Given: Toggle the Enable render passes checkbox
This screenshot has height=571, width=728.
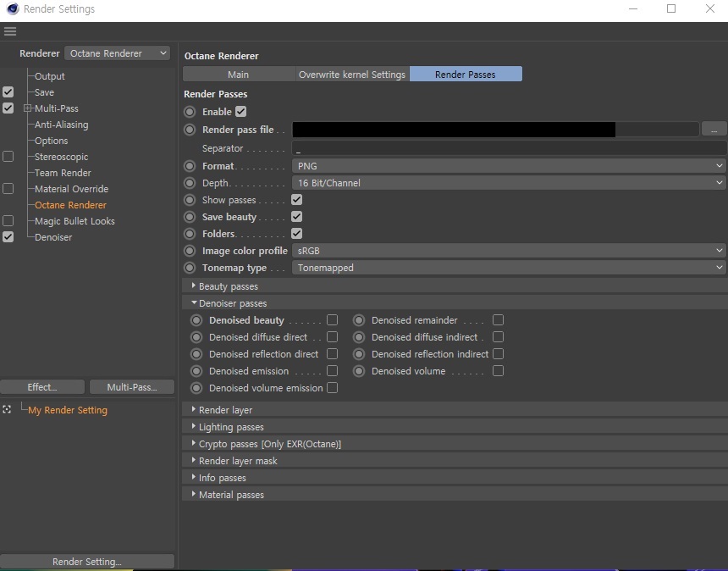Looking at the screenshot, I should [241, 112].
